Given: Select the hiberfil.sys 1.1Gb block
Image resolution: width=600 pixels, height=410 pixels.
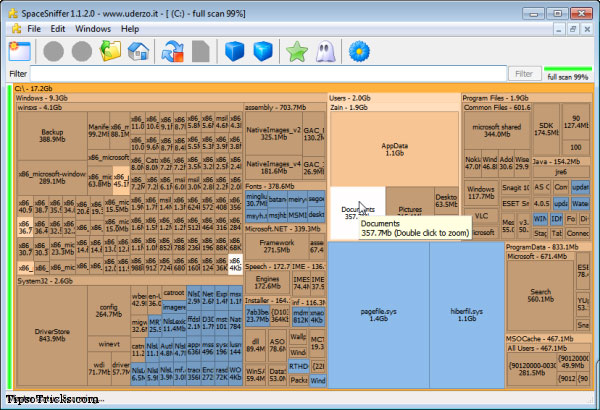Looking at the screenshot, I should click(466, 315).
